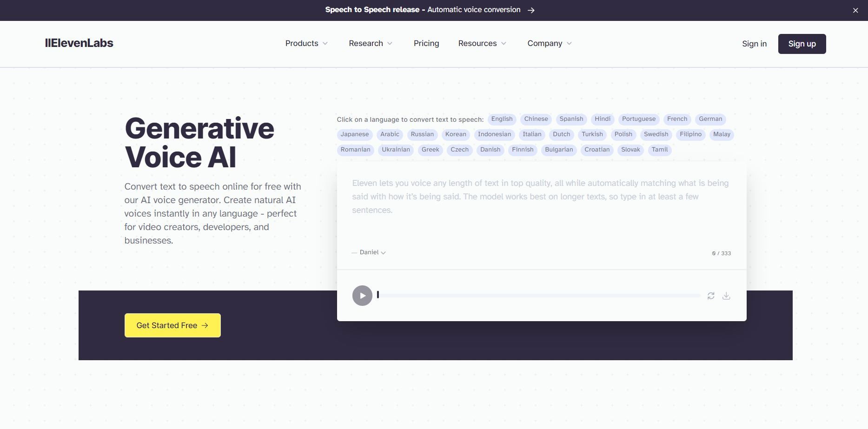The width and height of the screenshot is (868, 429).
Task: Click the Sign in link
Action: (754, 44)
